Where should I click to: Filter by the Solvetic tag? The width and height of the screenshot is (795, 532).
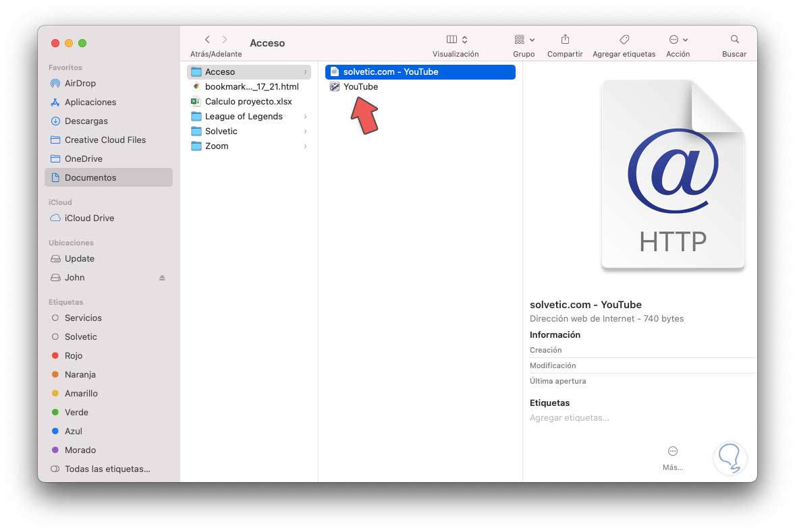(109, 336)
